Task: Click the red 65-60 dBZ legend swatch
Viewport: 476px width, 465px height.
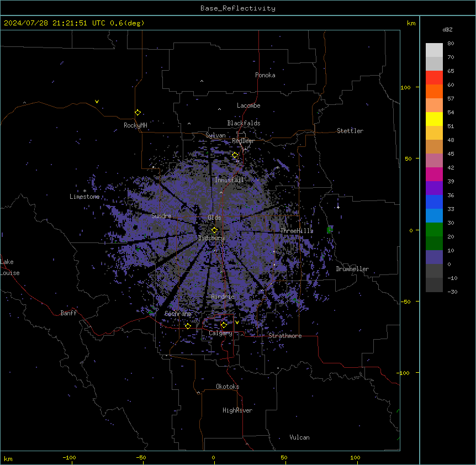Action: pyautogui.click(x=434, y=78)
